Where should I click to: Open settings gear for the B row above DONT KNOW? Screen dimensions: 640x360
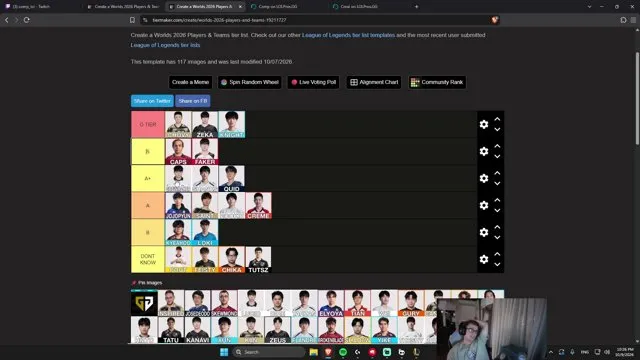click(484, 232)
